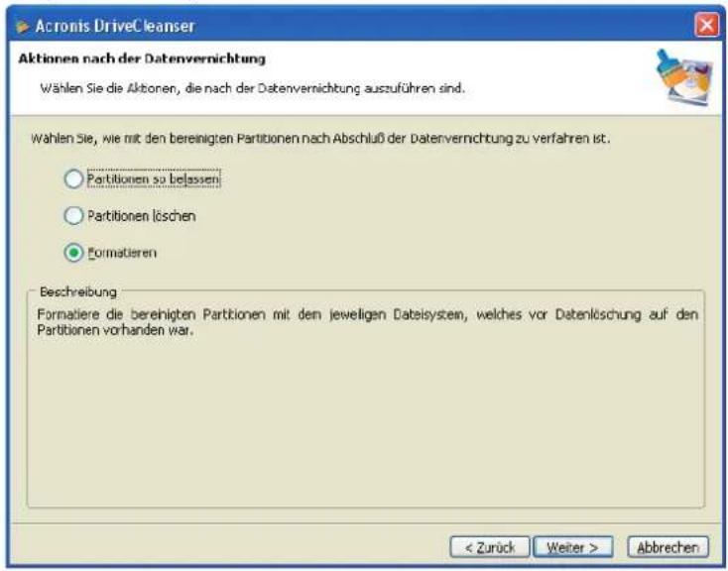Viewport: 728px width, 571px height.
Task: Close the Acronis DriveCleanser window
Action: click(706, 25)
